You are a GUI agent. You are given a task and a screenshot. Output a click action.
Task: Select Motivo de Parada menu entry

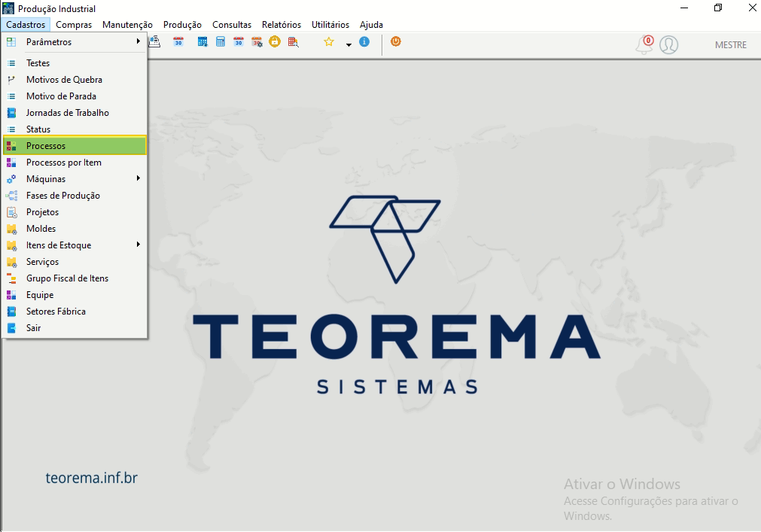(75, 96)
